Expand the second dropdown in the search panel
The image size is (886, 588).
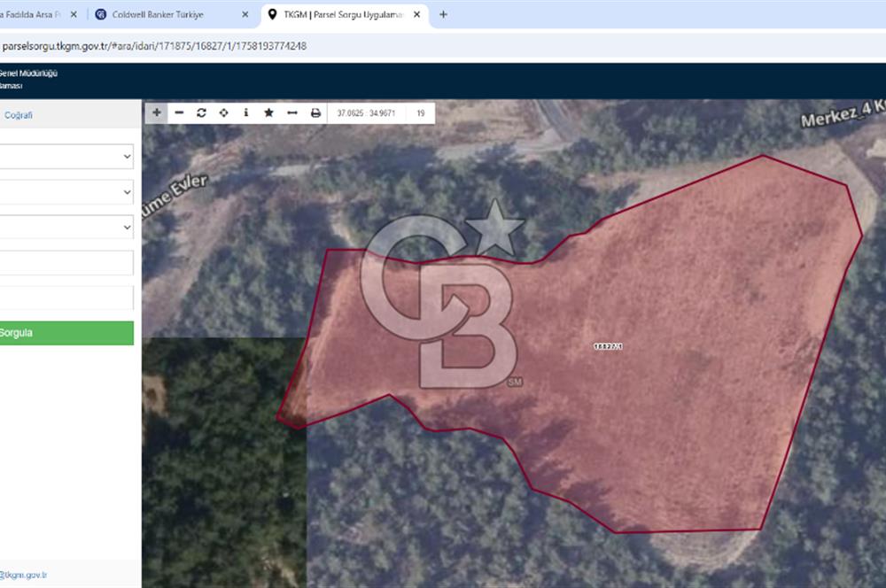click(66, 192)
